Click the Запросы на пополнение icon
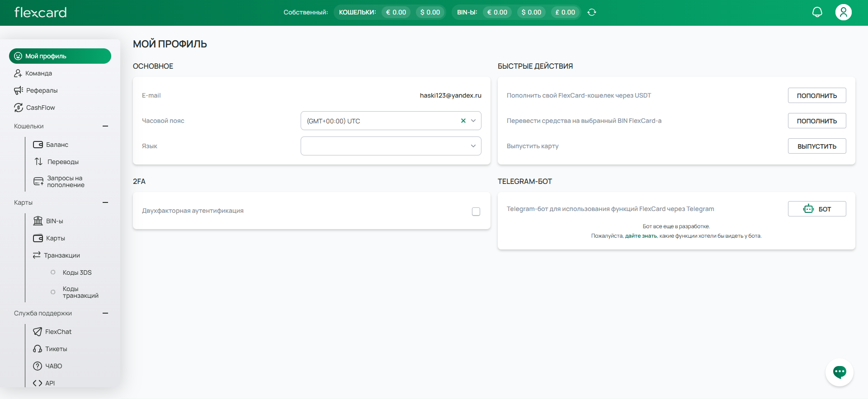 [x=38, y=182]
